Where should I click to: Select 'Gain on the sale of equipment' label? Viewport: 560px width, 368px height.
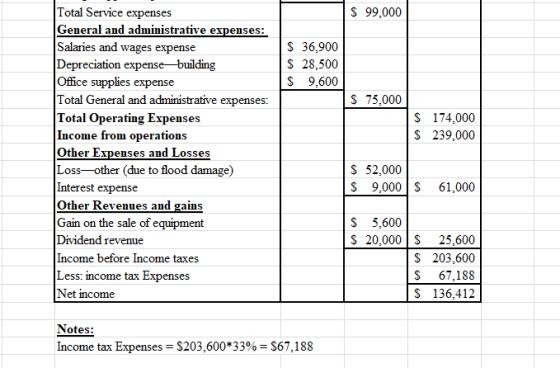pos(130,223)
